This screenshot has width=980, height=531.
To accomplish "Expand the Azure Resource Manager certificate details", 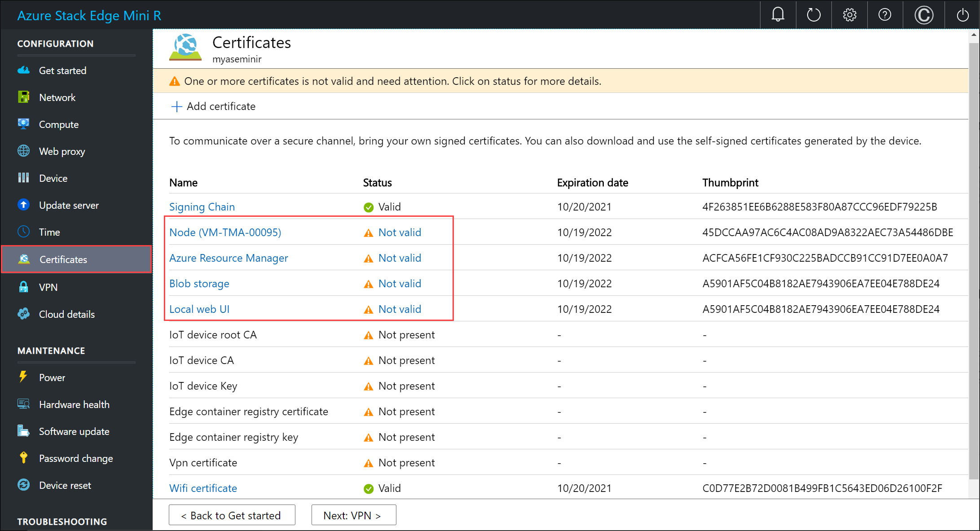I will 228,258.
